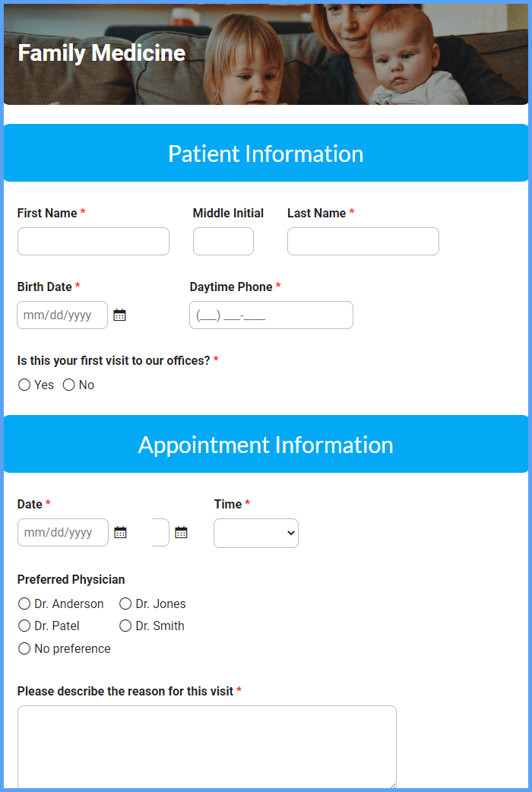Viewport: 532px width, 792px height.
Task: Focus the Middle Initial box
Action: pos(223,242)
